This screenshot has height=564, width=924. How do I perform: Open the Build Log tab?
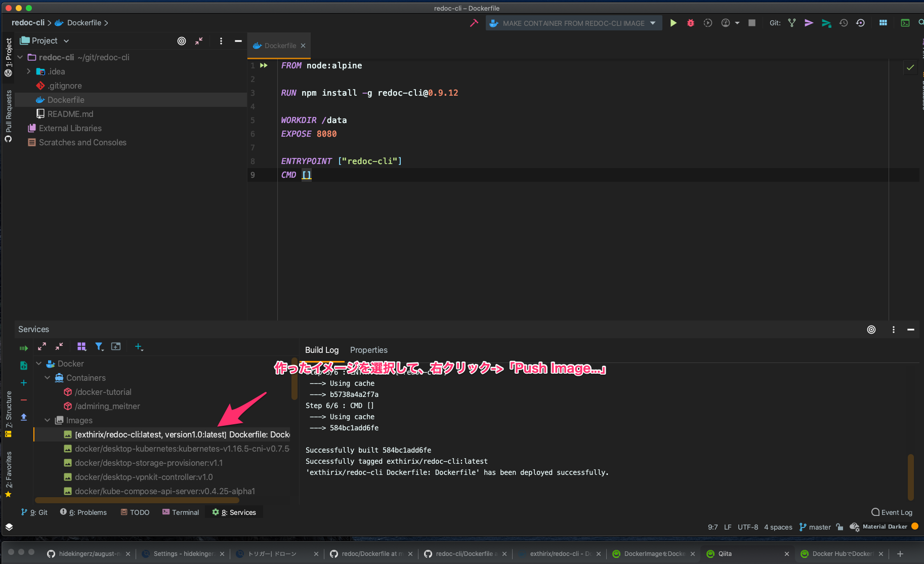[322, 350]
